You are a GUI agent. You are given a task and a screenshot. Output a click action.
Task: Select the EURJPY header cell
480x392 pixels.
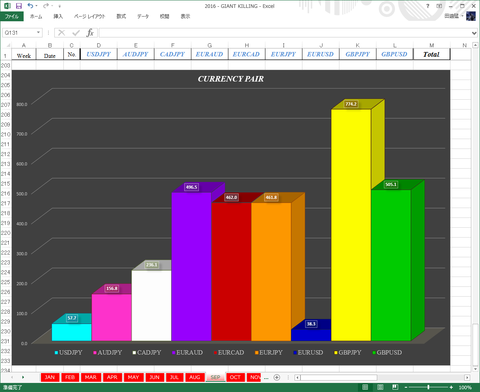[284, 54]
